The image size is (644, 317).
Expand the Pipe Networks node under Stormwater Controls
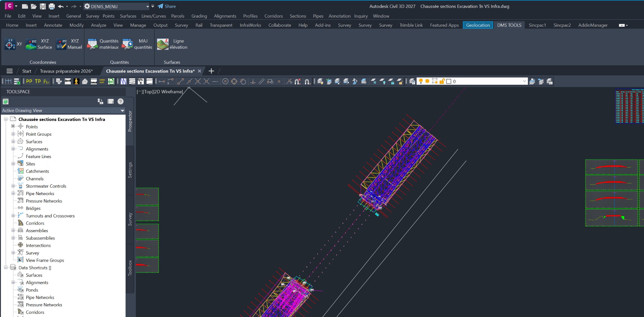click(13, 193)
